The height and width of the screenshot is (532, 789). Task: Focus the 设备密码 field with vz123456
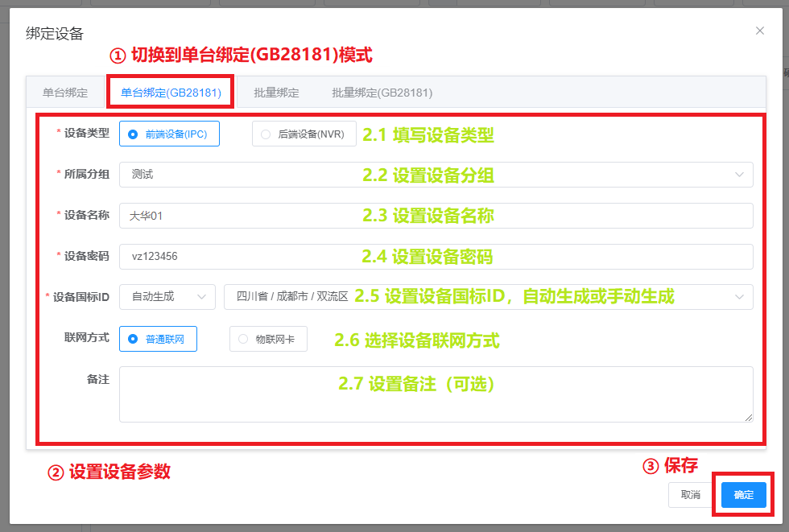pos(436,257)
